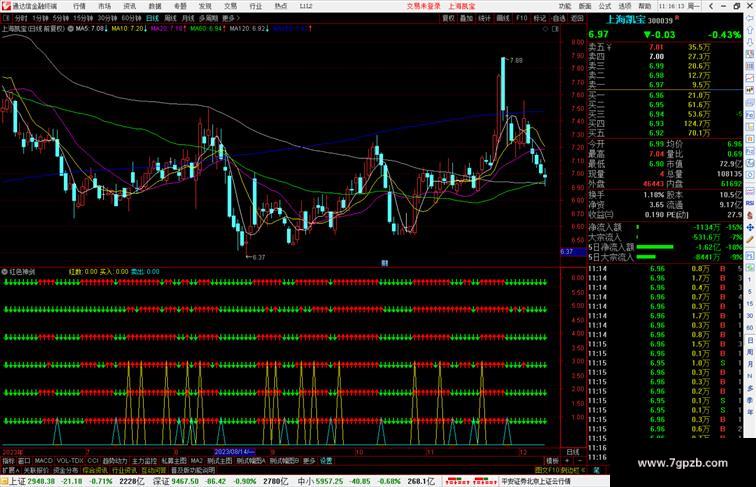
Task: Click the yellow icon at status bar left
Action: click(4, 481)
